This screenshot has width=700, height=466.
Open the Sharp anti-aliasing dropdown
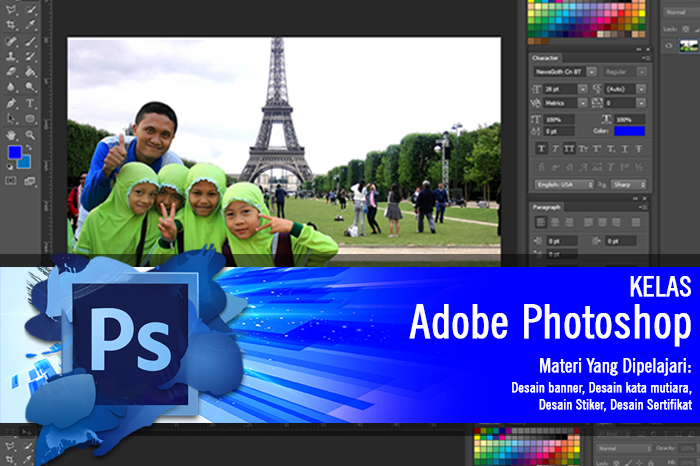(x=629, y=184)
